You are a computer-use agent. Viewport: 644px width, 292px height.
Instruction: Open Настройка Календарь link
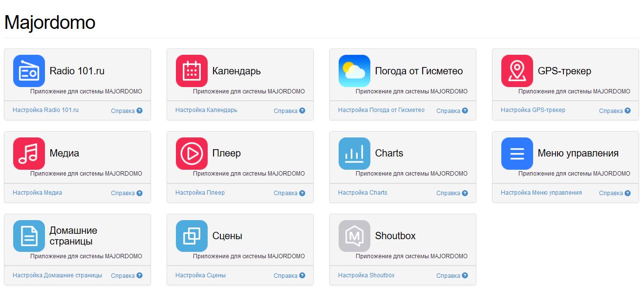(206, 110)
